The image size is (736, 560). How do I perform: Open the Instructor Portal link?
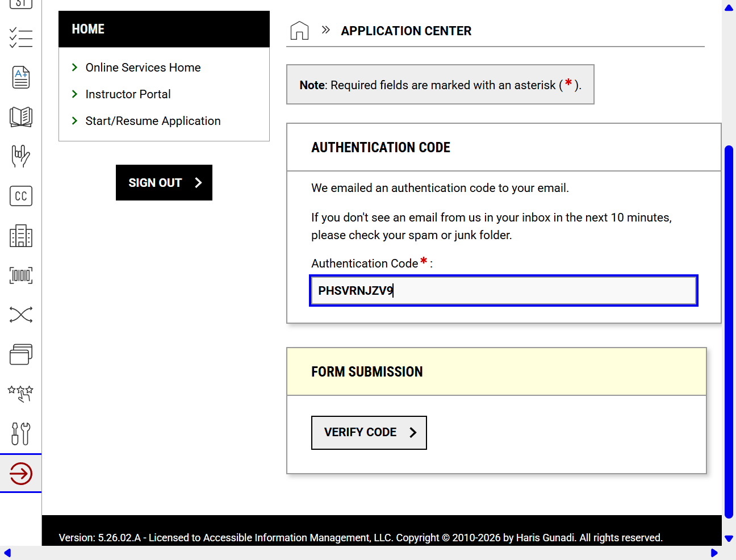pos(128,94)
